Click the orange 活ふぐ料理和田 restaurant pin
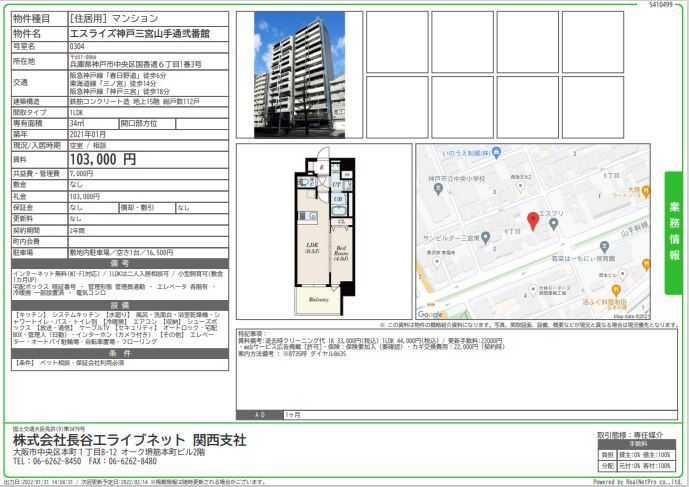The width and height of the screenshot is (689, 487). click(616, 291)
